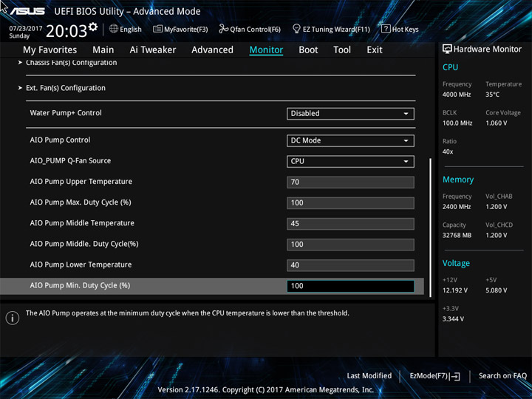
Task: Click AIO Pump Max. Duty Cycle field
Action: (x=350, y=203)
